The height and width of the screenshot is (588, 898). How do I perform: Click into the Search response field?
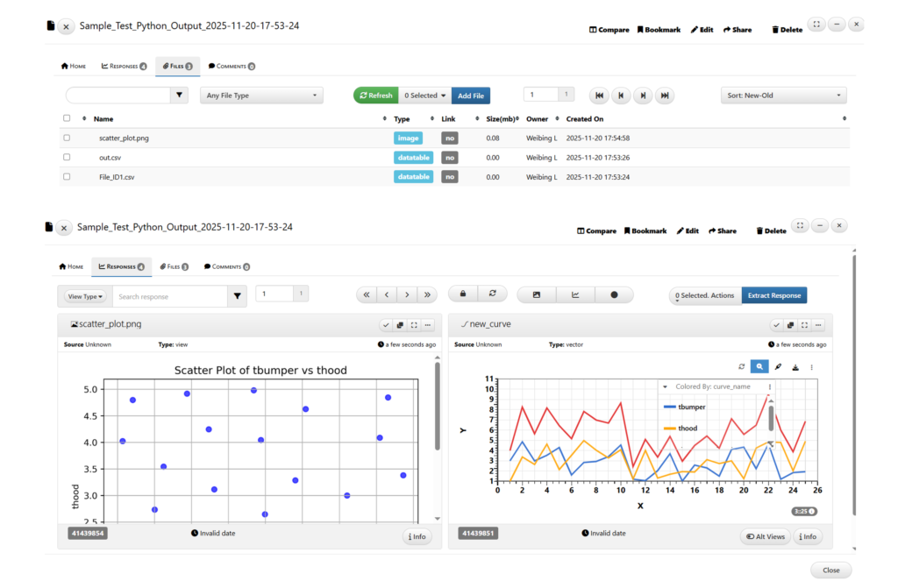[x=170, y=297]
